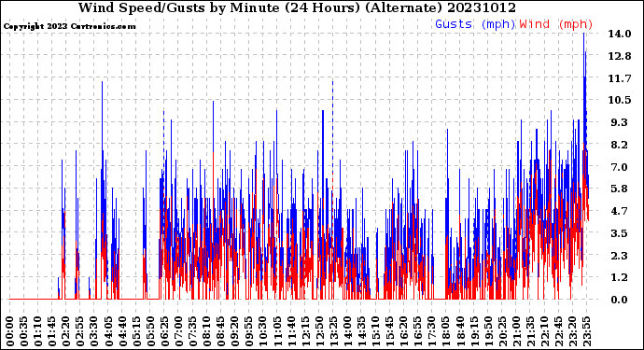Viewport: 644px width, 350px height.
Task: Click the 06:25 time axis label
Action: [x=164, y=331]
